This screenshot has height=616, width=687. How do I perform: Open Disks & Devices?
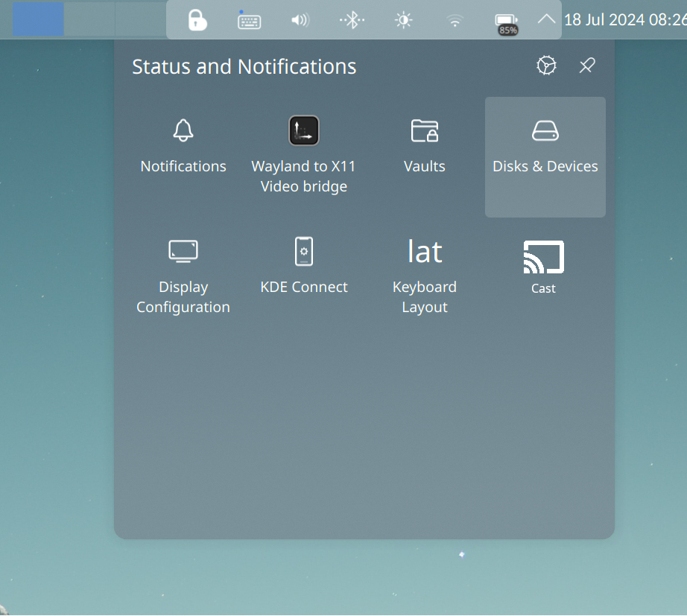[x=545, y=157]
